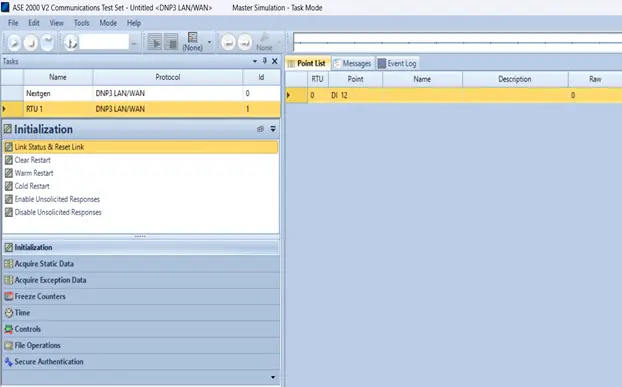Image resolution: width=622 pixels, height=387 pixels.
Task: Click the round left-arrow navigation button
Action: point(228,42)
